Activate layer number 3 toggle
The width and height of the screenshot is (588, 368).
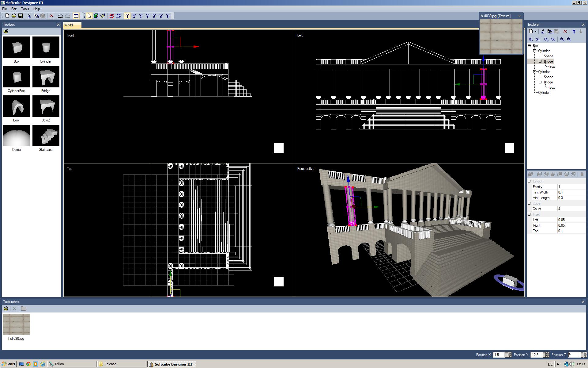pyautogui.click(x=141, y=16)
